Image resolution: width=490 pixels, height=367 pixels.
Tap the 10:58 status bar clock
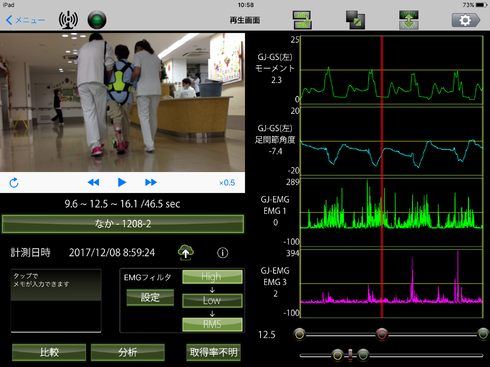coord(246,5)
